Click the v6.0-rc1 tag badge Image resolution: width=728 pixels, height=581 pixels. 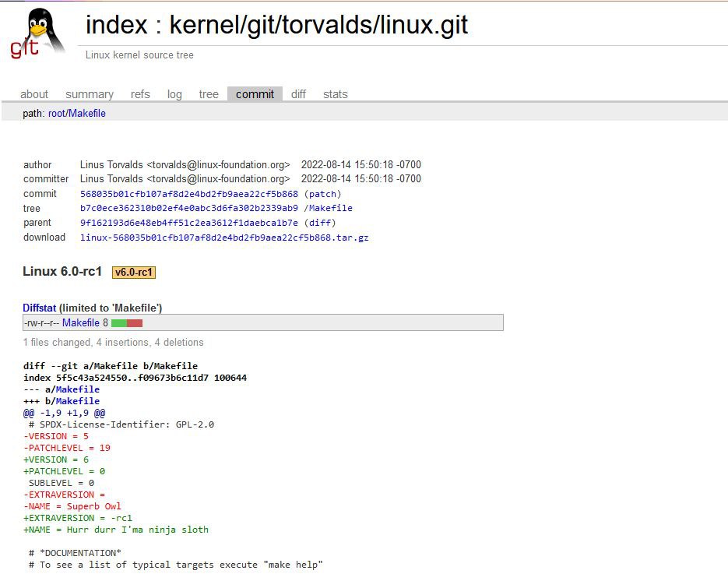[134, 272]
